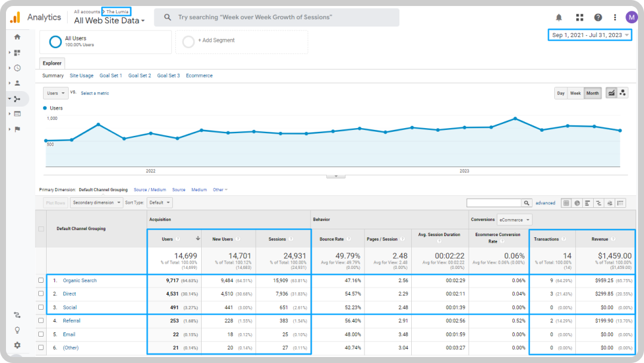
Task: Open the Admin gear icon in sidebar
Action: tap(17, 345)
